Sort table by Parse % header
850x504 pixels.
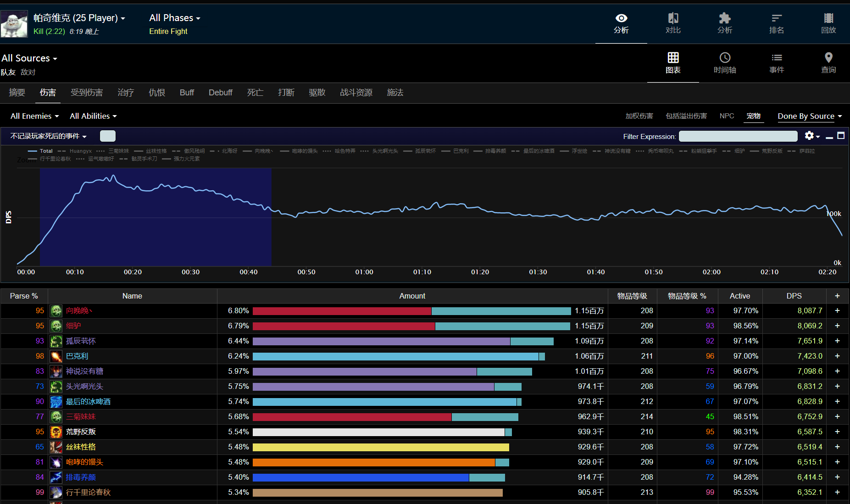point(24,296)
